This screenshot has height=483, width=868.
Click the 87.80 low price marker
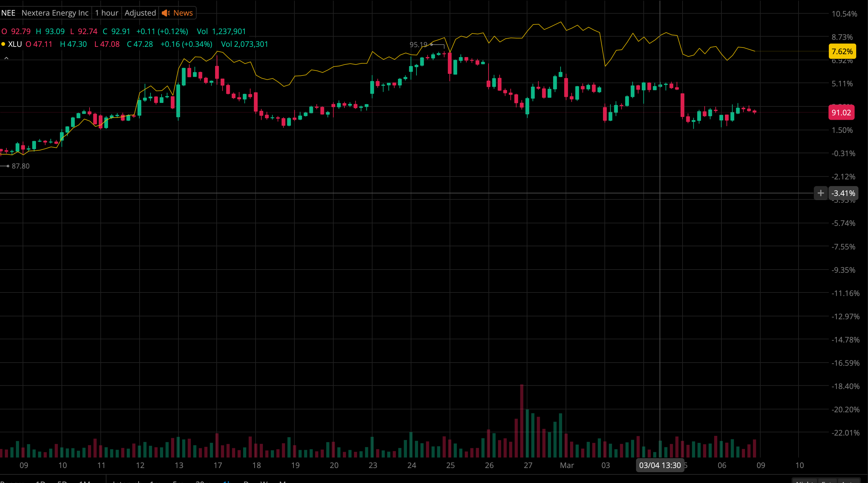coord(21,166)
